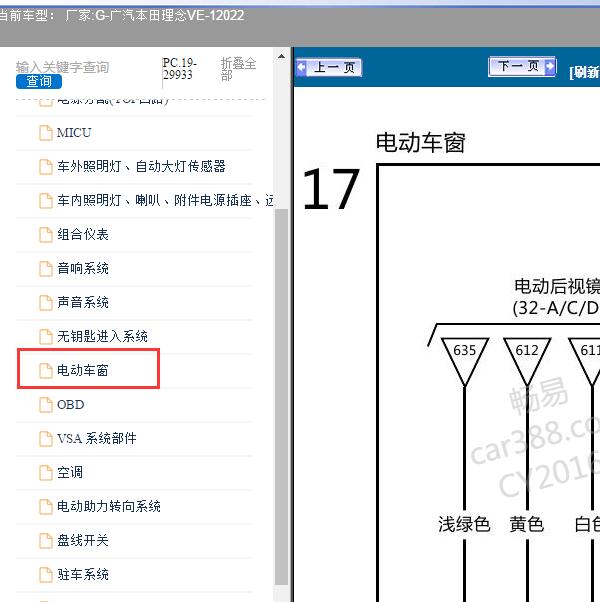Screen dimensions: 600x602
Task: Select the 音响系统 entry
Action: point(83,268)
